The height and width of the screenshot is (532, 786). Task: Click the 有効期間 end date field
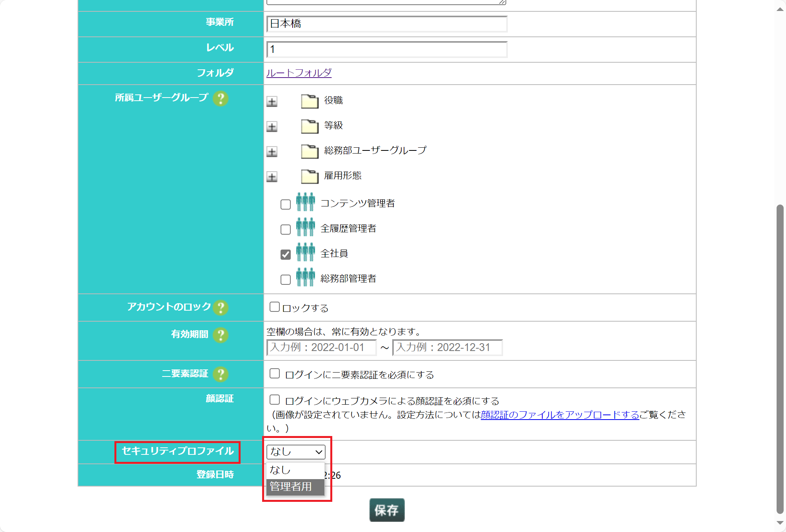(447, 347)
